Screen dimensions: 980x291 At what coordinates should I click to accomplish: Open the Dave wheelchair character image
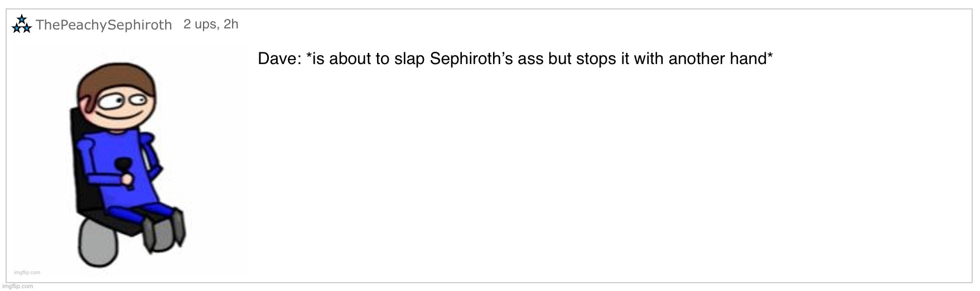coord(129,162)
